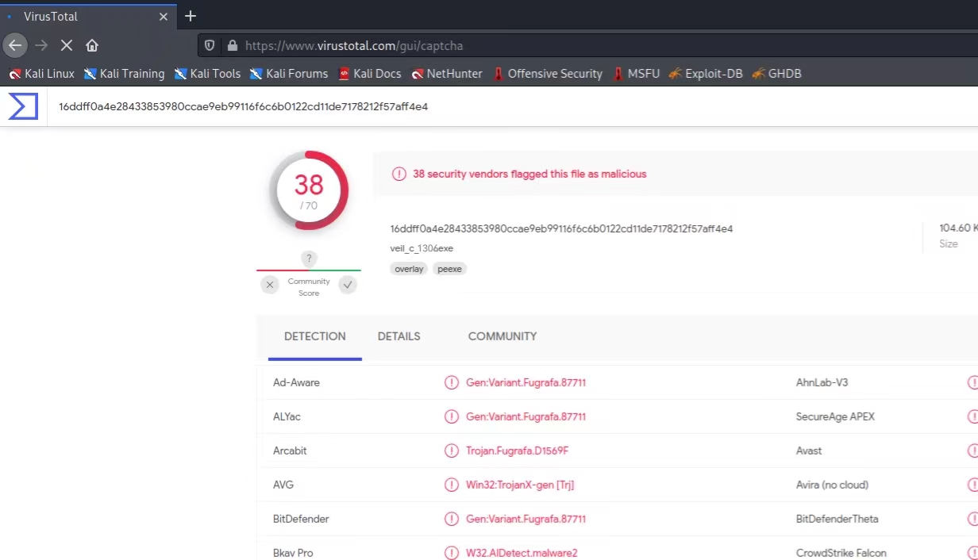This screenshot has width=978, height=560.
Task: Click the peexe tag
Action: [449, 269]
